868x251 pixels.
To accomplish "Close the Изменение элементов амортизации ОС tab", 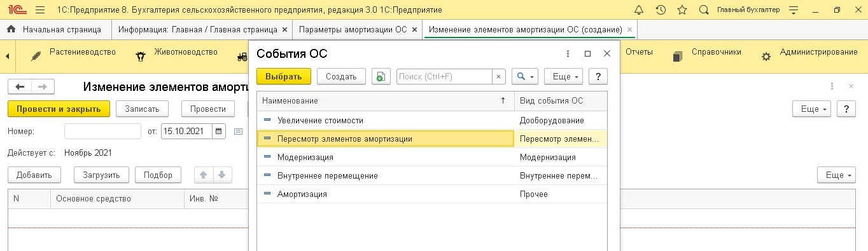I will 630,30.
